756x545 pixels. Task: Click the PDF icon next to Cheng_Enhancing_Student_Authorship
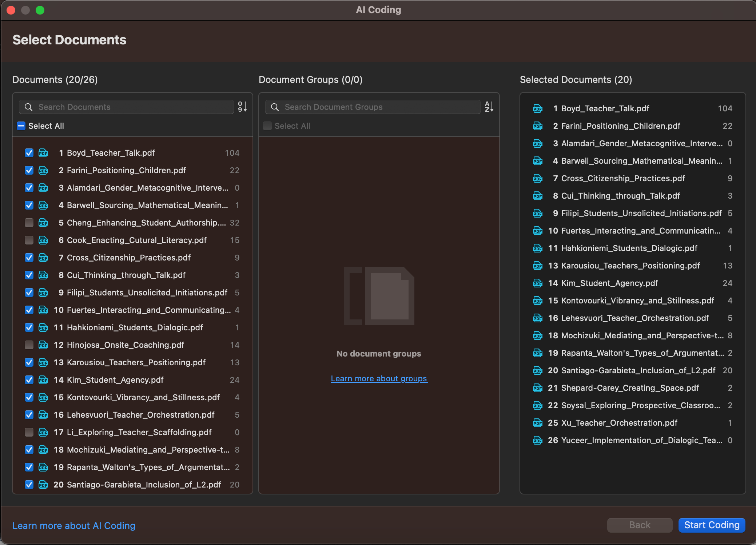(43, 223)
